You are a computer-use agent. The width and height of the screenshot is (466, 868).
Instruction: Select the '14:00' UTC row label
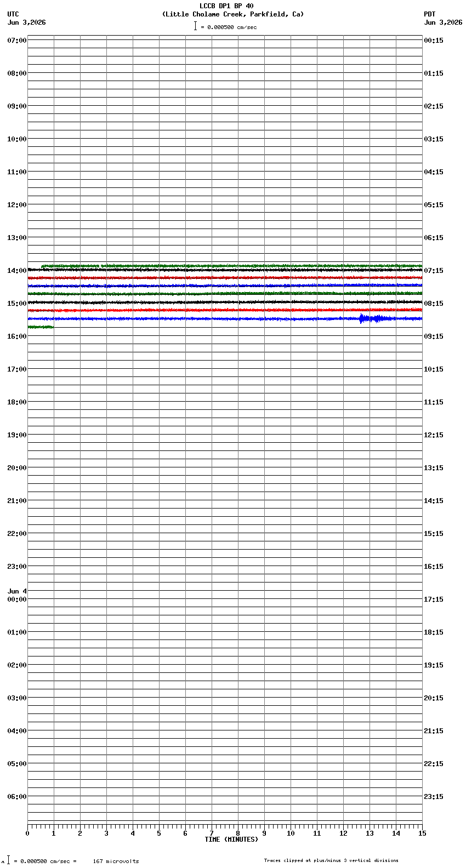pyautogui.click(x=17, y=271)
